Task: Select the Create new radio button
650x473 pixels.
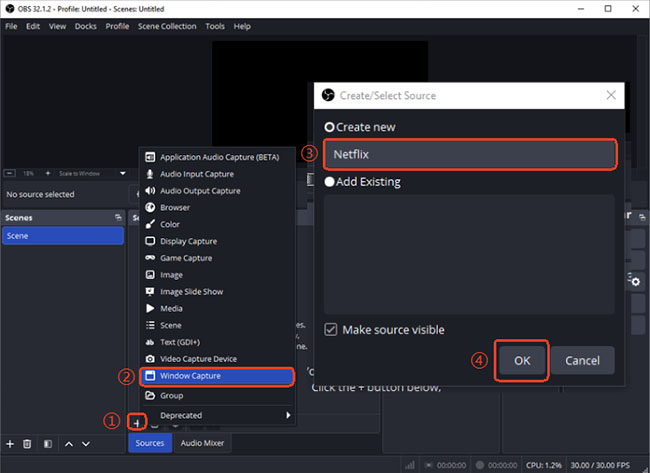Action: pyautogui.click(x=329, y=127)
